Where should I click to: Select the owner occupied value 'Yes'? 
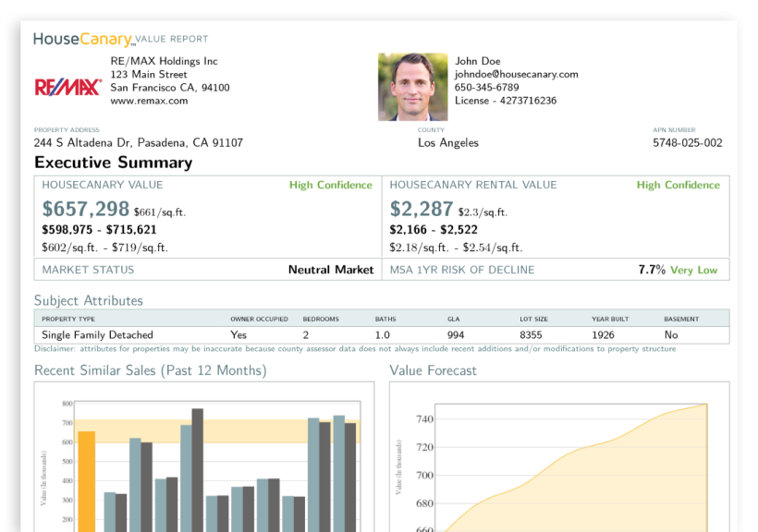click(238, 335)
